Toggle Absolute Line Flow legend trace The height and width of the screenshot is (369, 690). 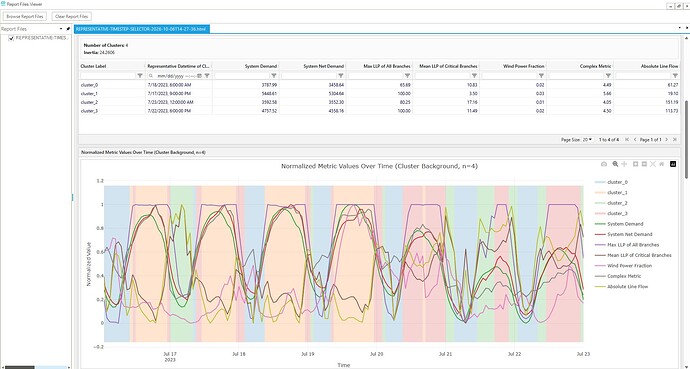[x=621, y=287]
